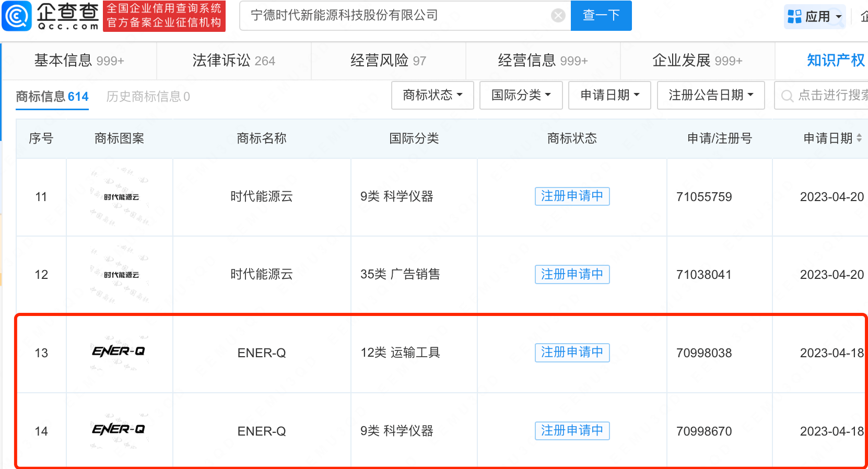Viewport: 868px width, 469px height.
Task: Open the 知识产权 tab
Action: [x=836, y=61]
